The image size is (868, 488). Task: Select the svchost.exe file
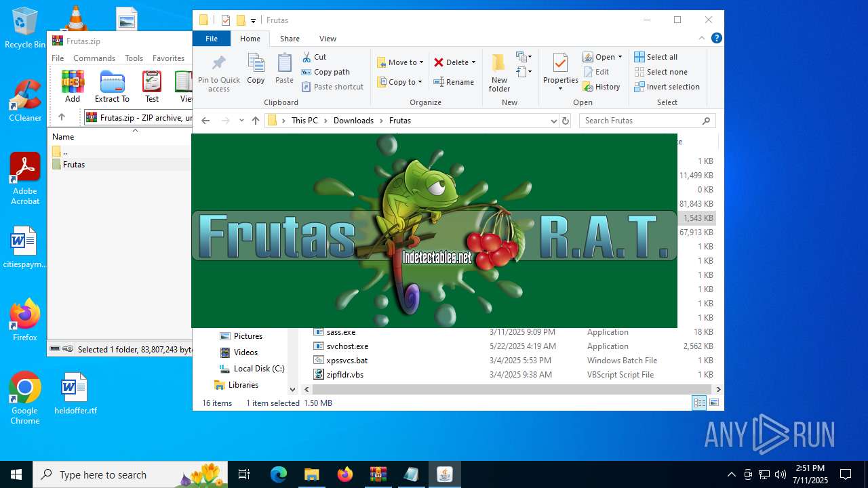pyautogui.click(x=347, y=346)
